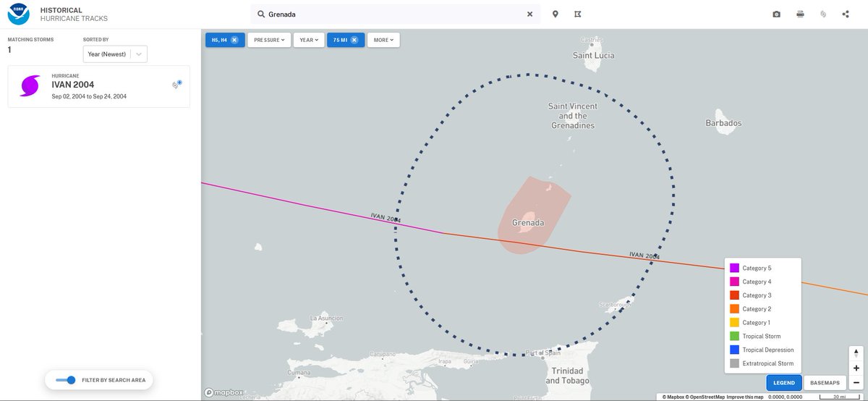Image resolution: width=868 pixels, height=401 pixels.
Task: Click the Barbados label on map
Action: coord(723,124)
